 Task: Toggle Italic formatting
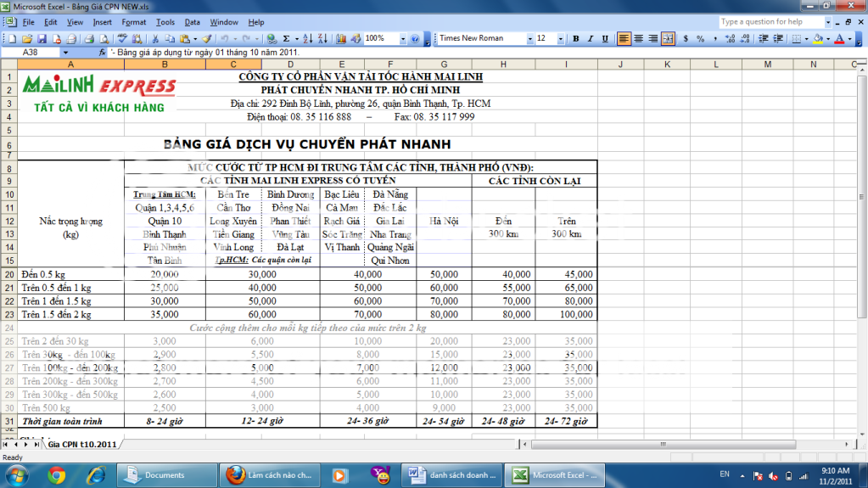(x=590, y=39)
